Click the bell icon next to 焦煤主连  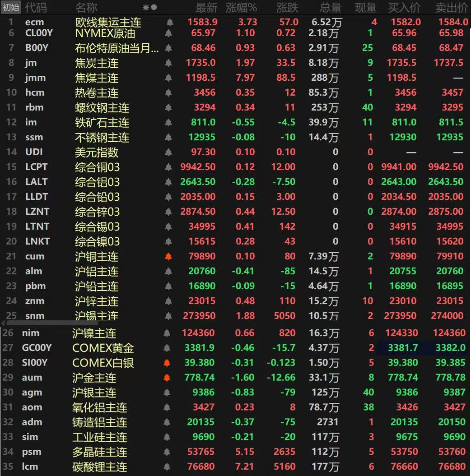point(168,78)
